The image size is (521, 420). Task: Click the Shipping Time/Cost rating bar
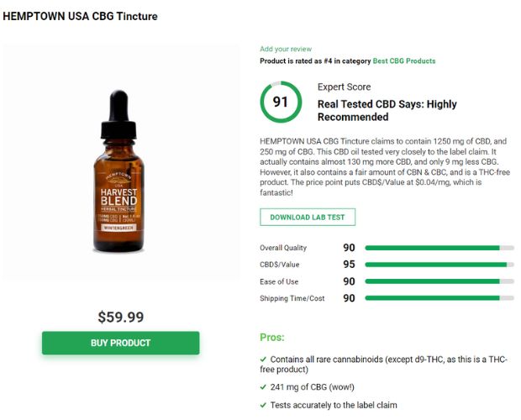coord(439,298)
